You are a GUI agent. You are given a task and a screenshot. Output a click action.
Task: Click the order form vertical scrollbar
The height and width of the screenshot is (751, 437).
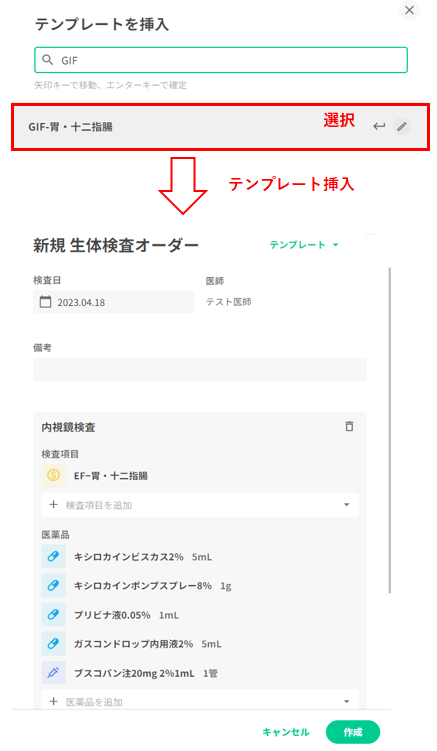pos(390,430)
